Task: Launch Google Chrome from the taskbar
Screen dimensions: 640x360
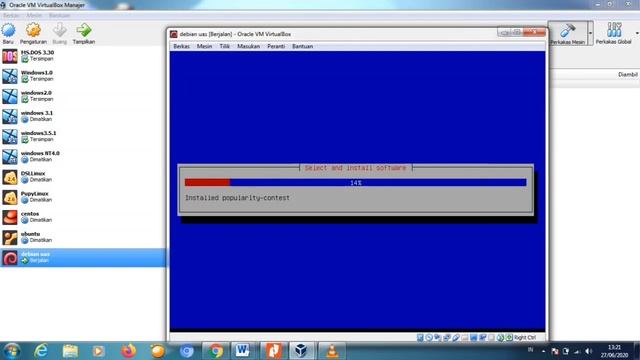Action: 216,351
